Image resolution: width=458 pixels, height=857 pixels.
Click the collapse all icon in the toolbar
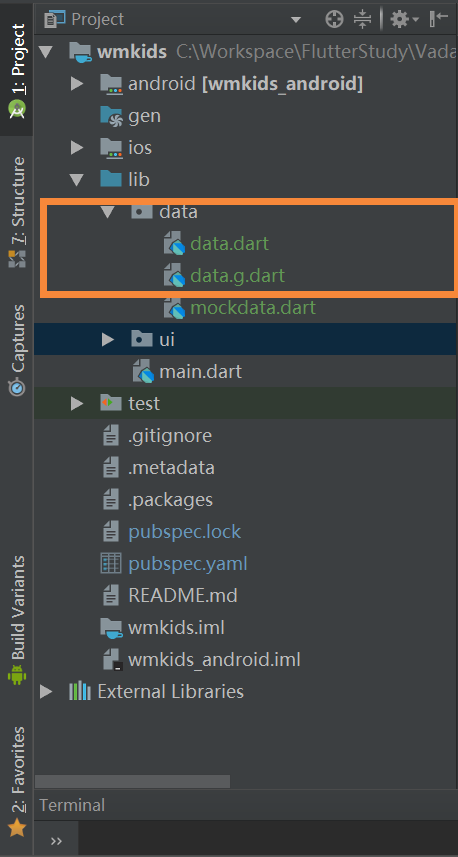click(362, 20)
